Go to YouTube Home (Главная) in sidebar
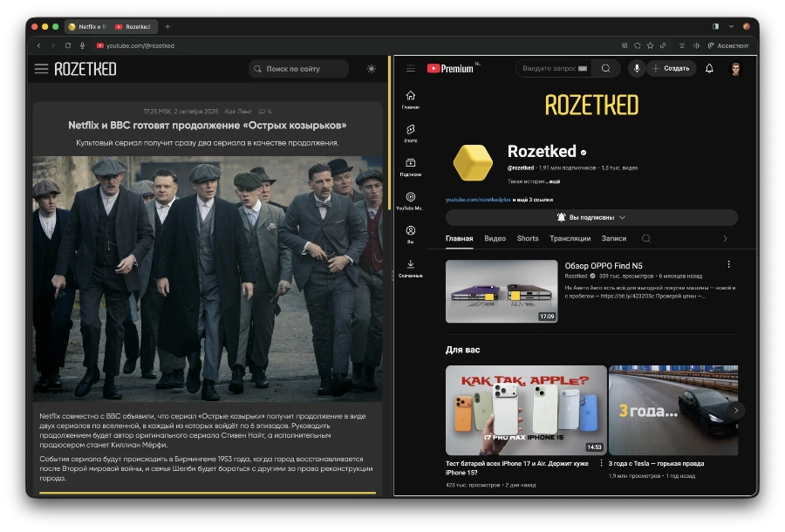 pos(411,98)
